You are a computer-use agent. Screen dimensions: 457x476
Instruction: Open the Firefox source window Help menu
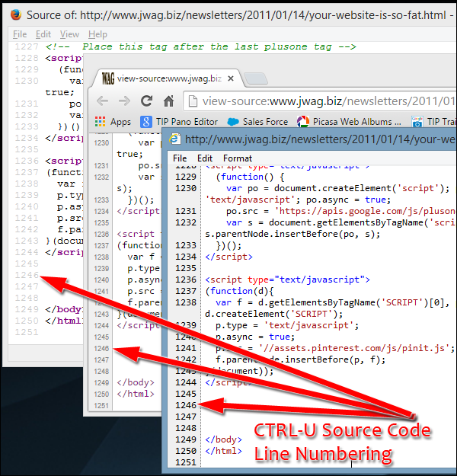[x=97, y=34]
